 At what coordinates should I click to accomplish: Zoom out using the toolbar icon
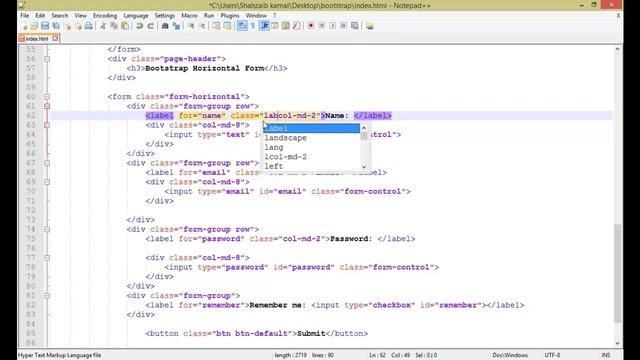coord(202,26)
